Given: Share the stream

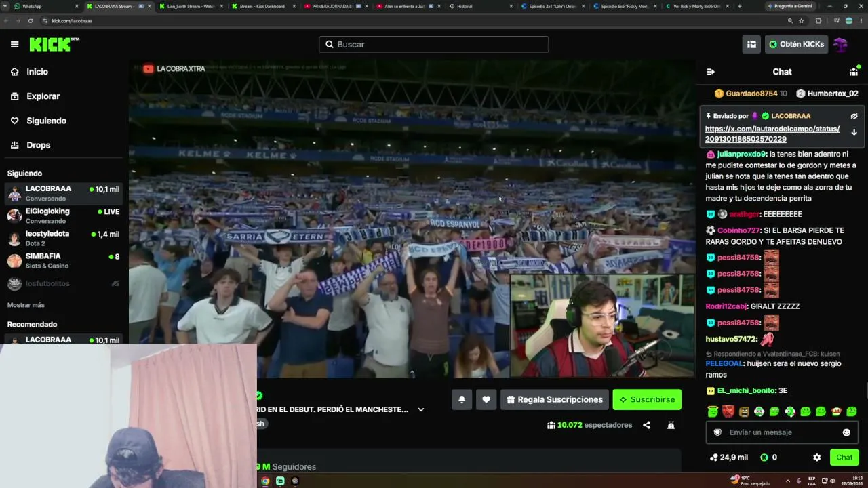Looking at the screenshot, I should pos(646,425).
